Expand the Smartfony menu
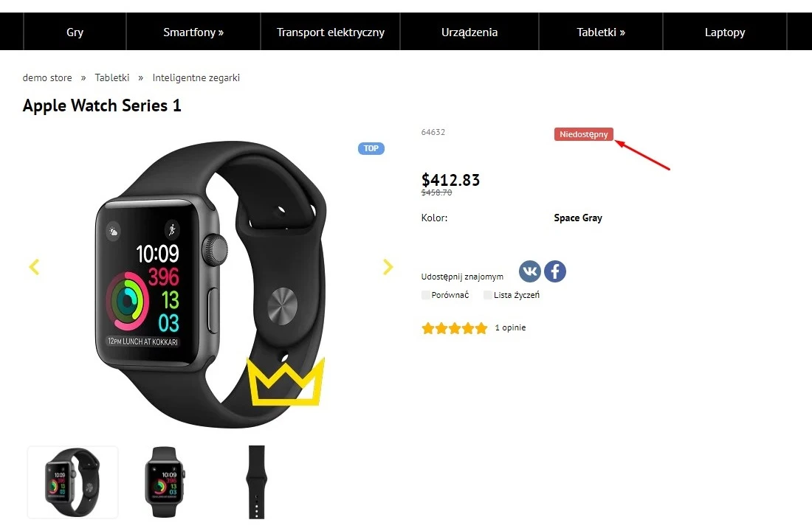812x531 pixels. [193, 32]
